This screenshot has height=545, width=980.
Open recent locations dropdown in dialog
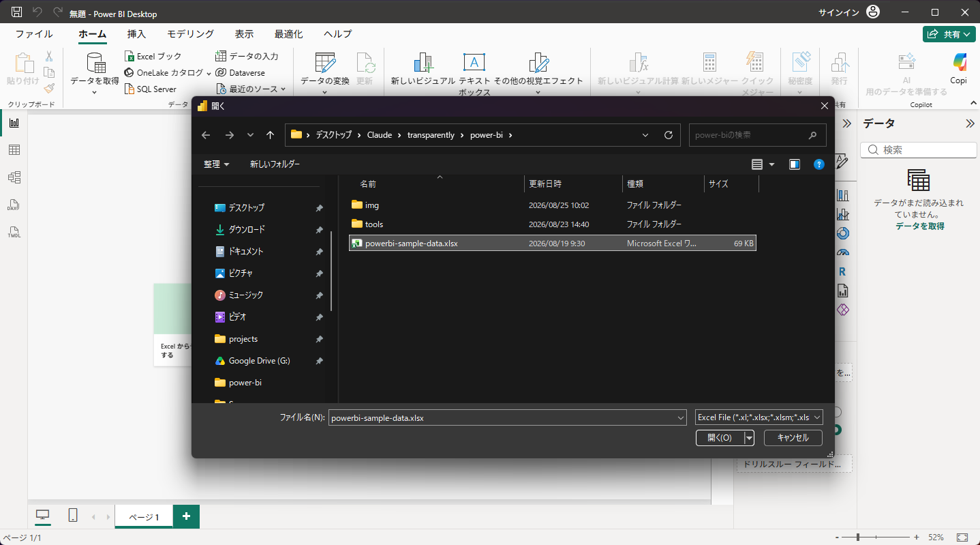click(249, 135)
